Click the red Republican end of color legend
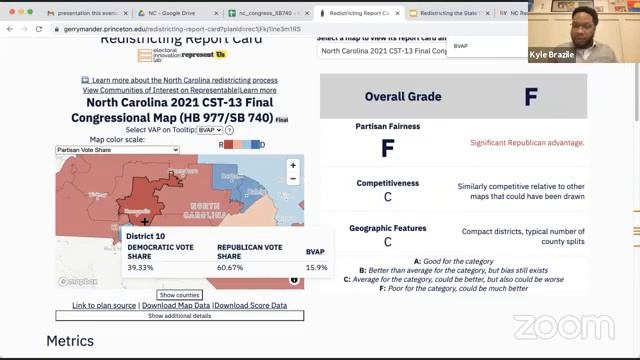 pos(229,144)
